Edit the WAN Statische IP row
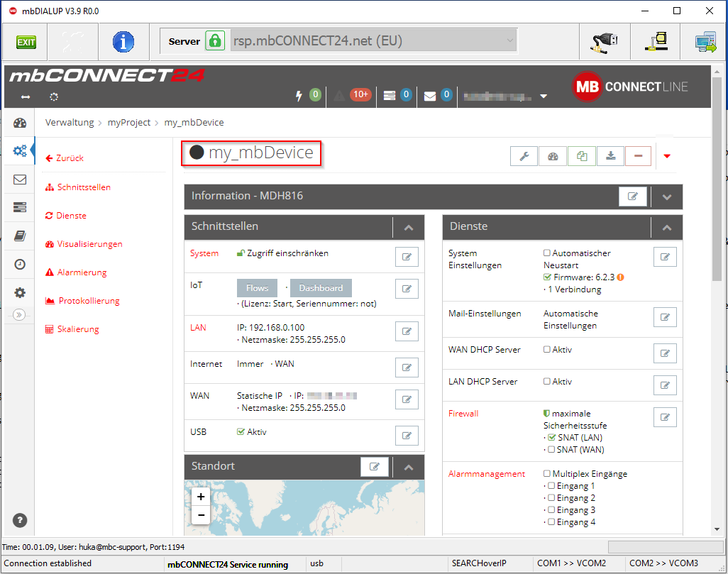Viewport: 728px width, 574px height. click(407, 399)
